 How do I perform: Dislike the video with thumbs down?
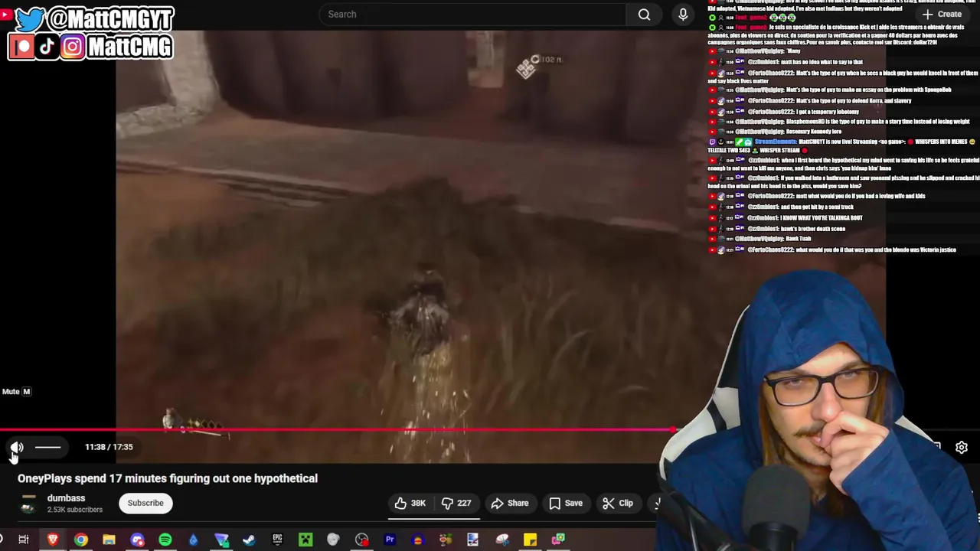[x=456, y=503]
